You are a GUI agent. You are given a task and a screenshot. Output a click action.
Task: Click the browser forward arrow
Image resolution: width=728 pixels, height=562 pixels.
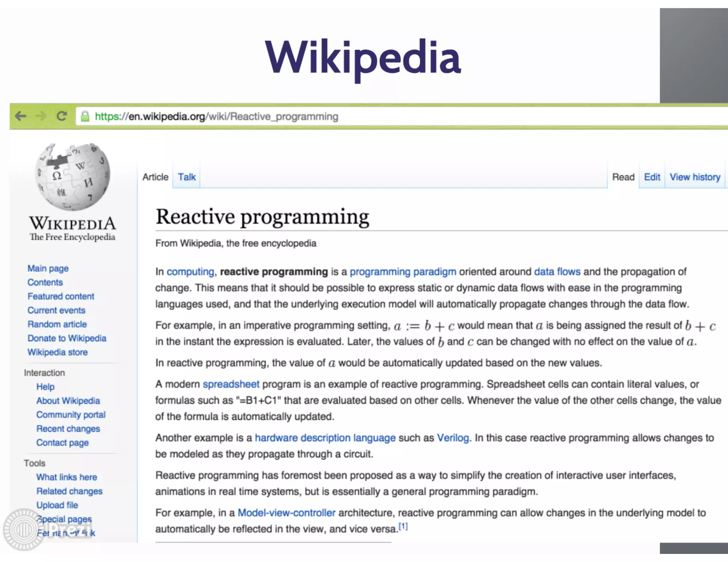(x=41, y=116)
